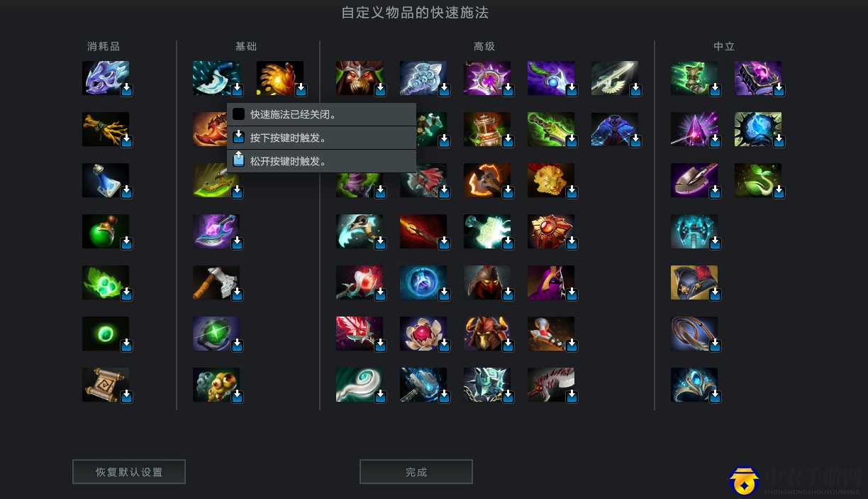Click the 恢复默认设置 restore defaults button
The height and width of the screenshot is (499, 868).
[129, 472]
